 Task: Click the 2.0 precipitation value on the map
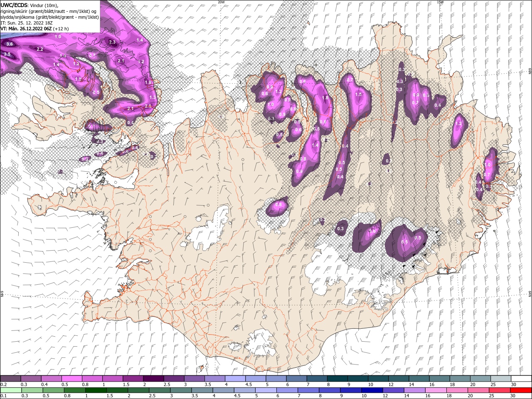click(148, 106)
